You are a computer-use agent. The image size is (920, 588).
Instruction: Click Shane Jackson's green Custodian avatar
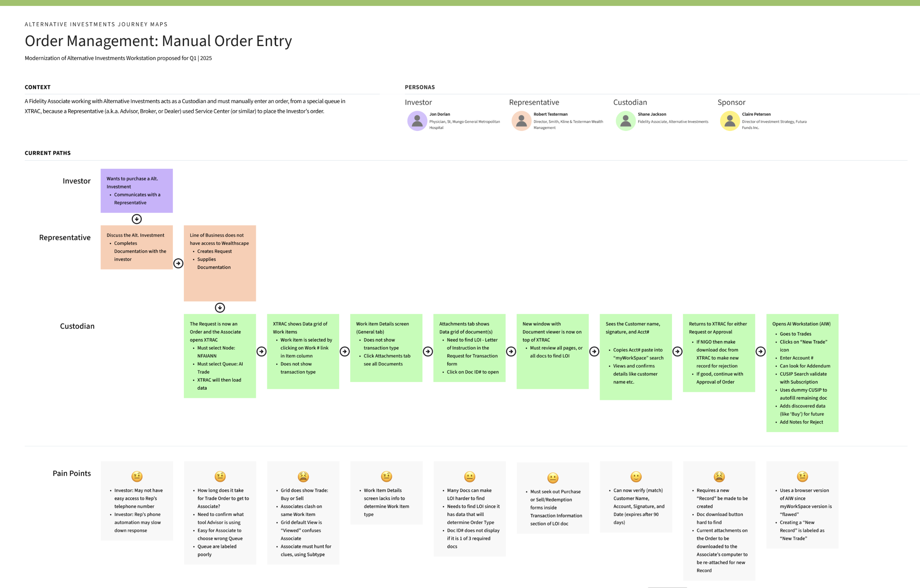pyautogui.click(x=625, y=121)
